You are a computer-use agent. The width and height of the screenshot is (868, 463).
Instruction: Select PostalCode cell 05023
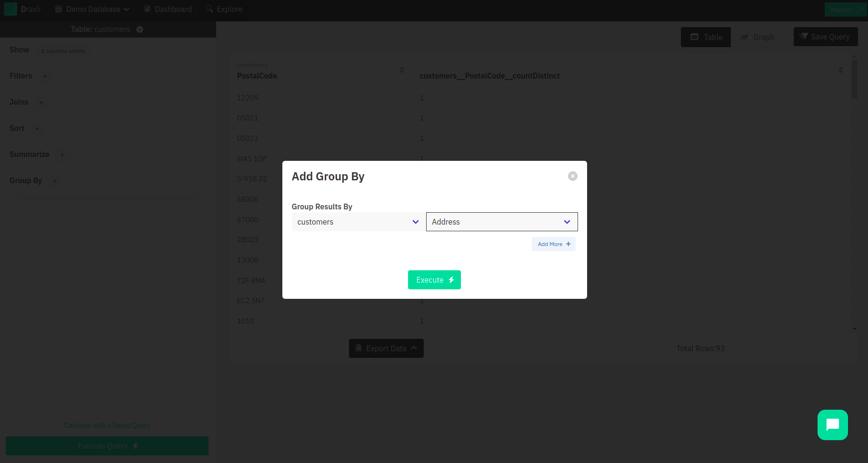(x=248, y=138)
